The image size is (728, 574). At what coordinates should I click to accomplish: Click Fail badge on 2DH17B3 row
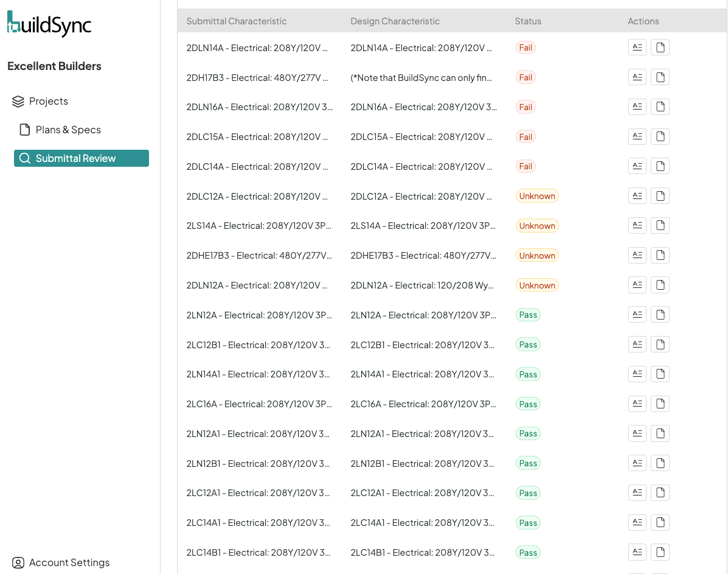[x=525, y=77]
